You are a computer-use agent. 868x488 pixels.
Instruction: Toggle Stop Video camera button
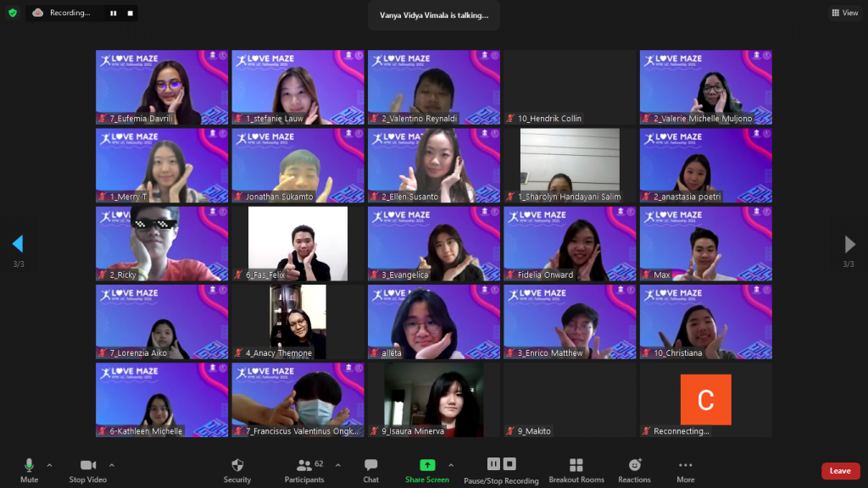[x=87, y=466]
